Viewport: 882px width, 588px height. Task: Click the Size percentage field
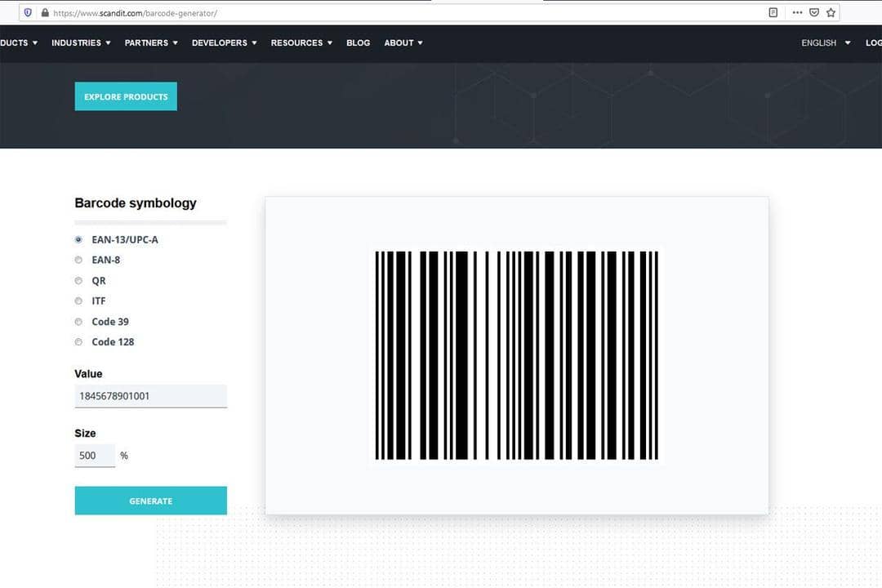(x=94, y=455)
